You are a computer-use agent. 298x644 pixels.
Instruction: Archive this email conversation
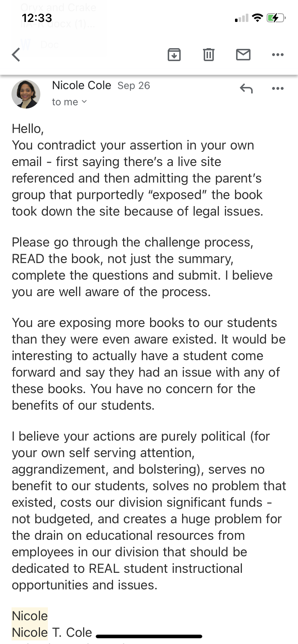(x=174, y=55)
